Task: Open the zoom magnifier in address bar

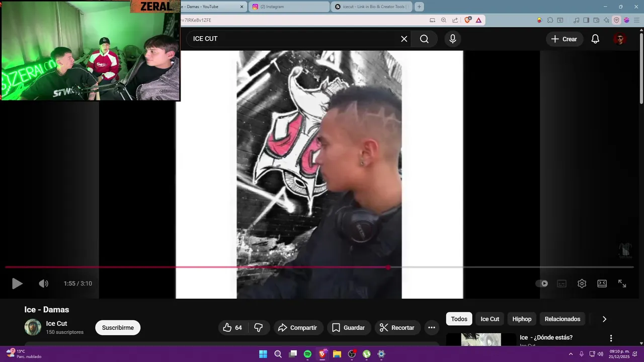Action: (x=444, y=20)
